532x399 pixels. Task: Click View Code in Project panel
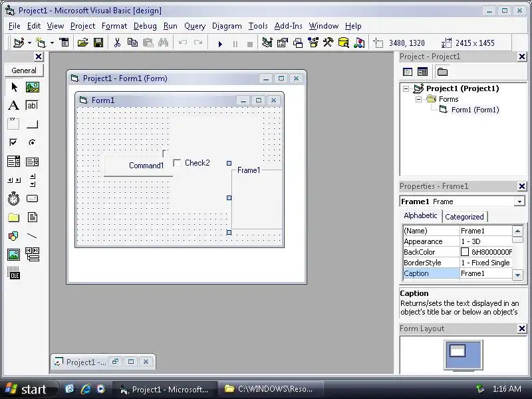click(x=408, y=72)
